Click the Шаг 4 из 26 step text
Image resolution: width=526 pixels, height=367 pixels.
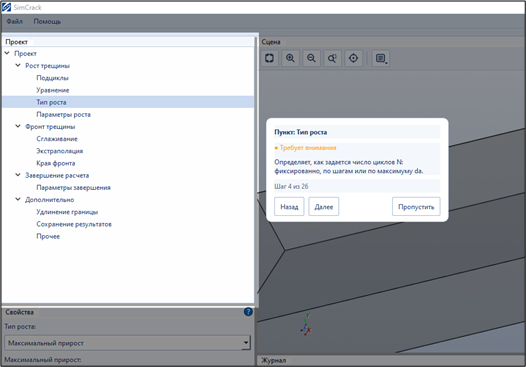(x=291, y=186)
